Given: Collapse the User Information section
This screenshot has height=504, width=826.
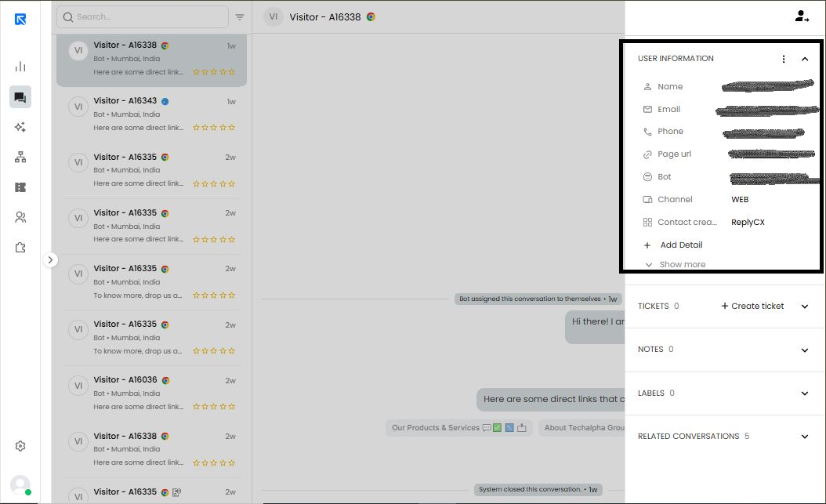Looking at the screenshot, I should 805,59.
